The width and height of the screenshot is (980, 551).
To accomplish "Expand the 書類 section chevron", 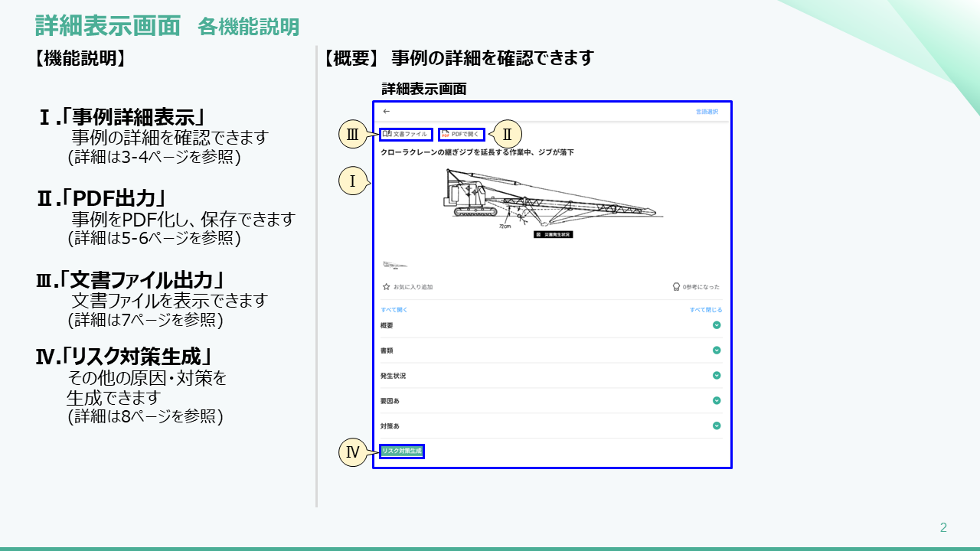I will point(717,350).
